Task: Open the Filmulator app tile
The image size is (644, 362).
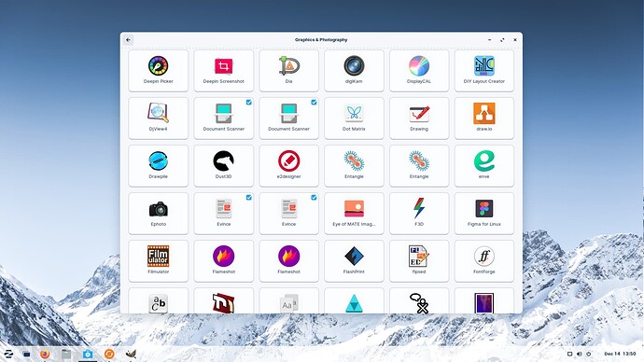Action: [158, 261]
